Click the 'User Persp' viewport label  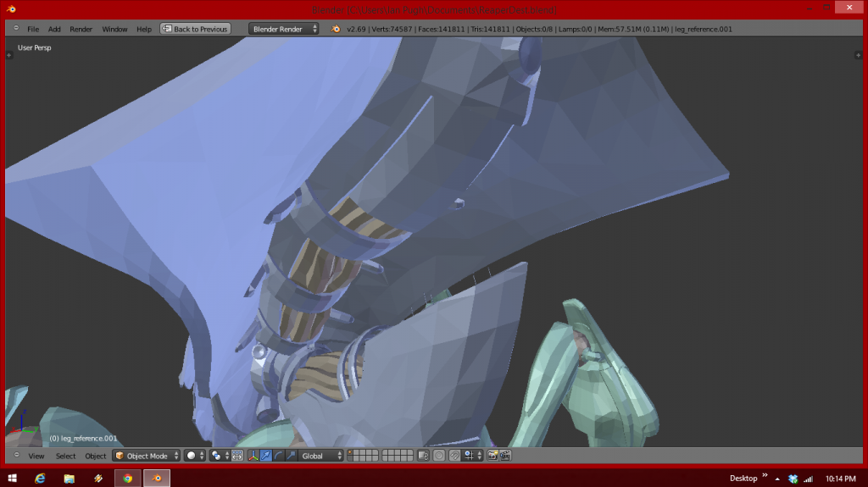coord(34,47)
